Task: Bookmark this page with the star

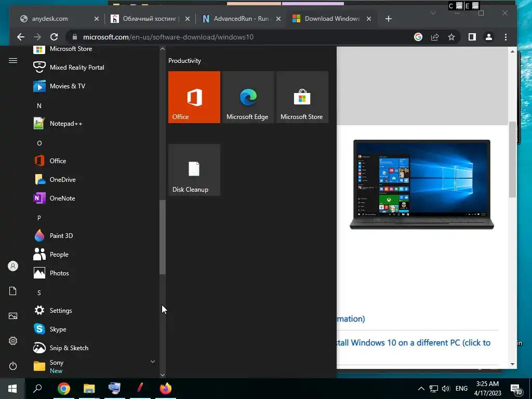Action: tap(451, 37)
